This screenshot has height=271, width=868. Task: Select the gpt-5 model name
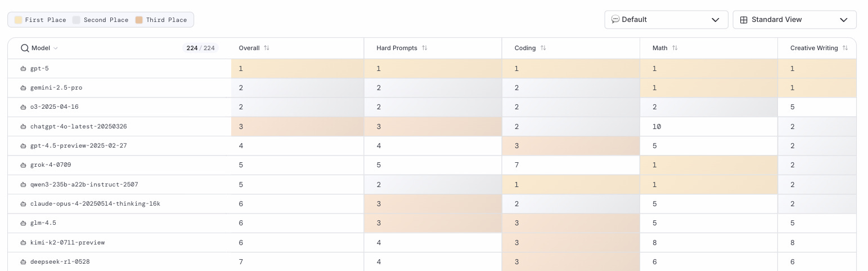39,68
